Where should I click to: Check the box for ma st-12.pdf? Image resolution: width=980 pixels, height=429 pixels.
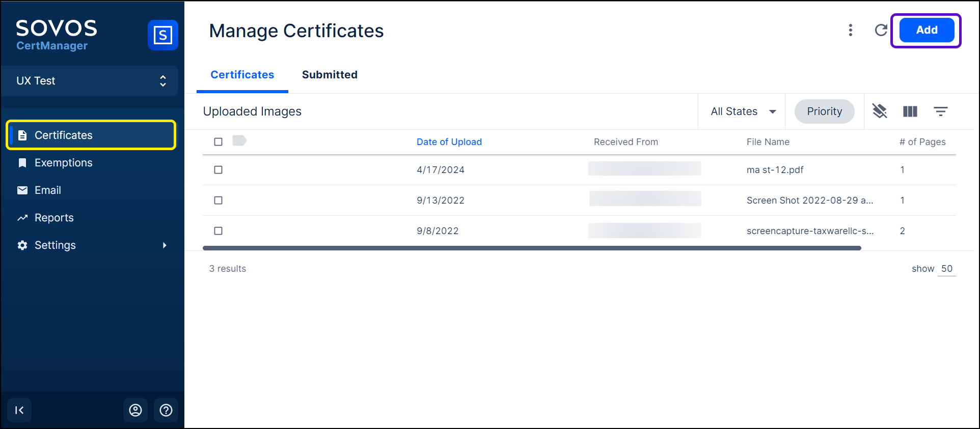point(219,170)
